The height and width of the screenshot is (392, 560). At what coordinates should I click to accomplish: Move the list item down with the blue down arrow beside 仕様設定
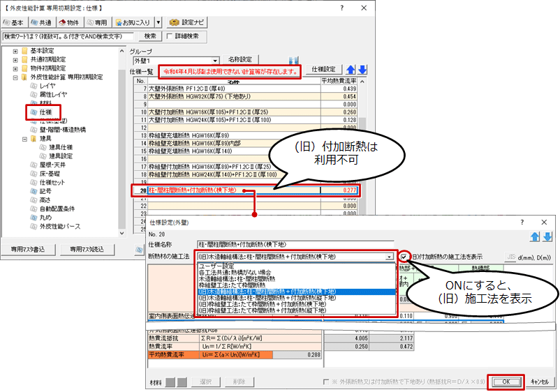pyautogui.click(x=362, y=70)
